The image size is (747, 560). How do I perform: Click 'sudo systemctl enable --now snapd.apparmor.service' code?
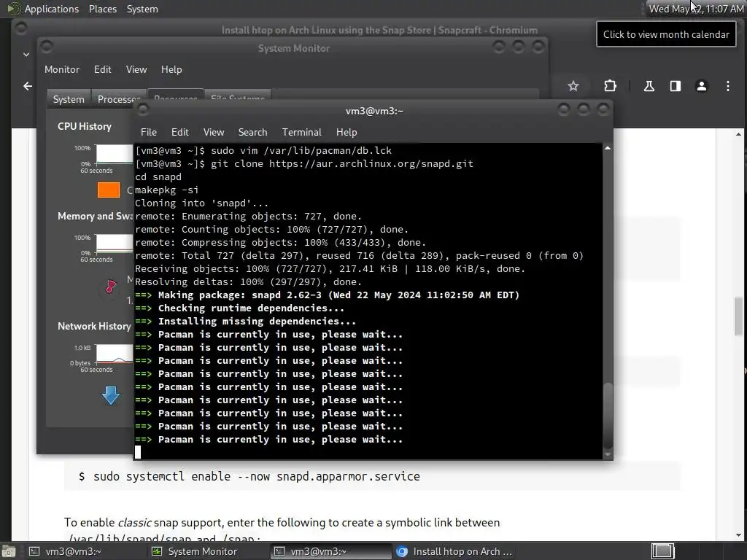(256, 476)
